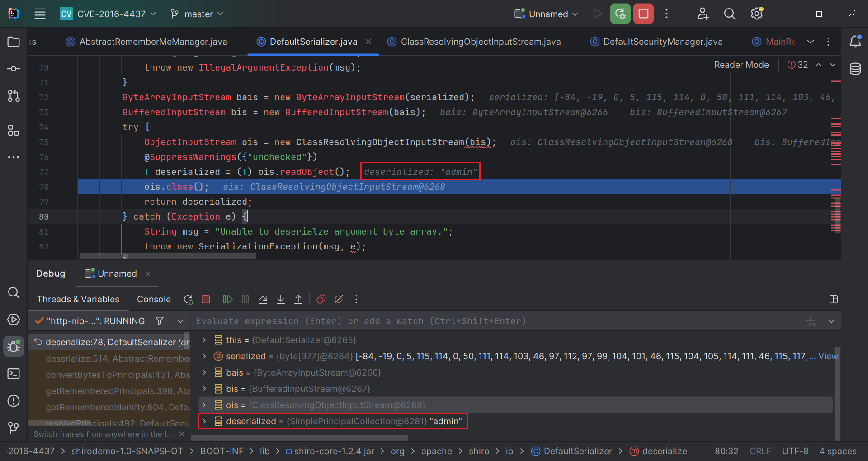Add expression to watches icon

(811, 321)
